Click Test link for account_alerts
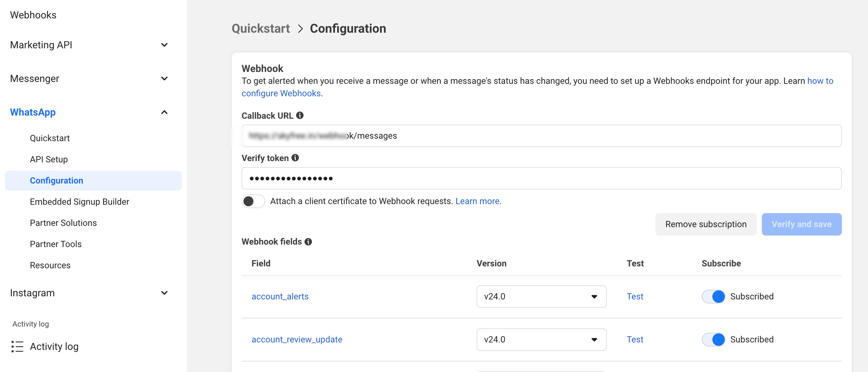 coord(635,297)
